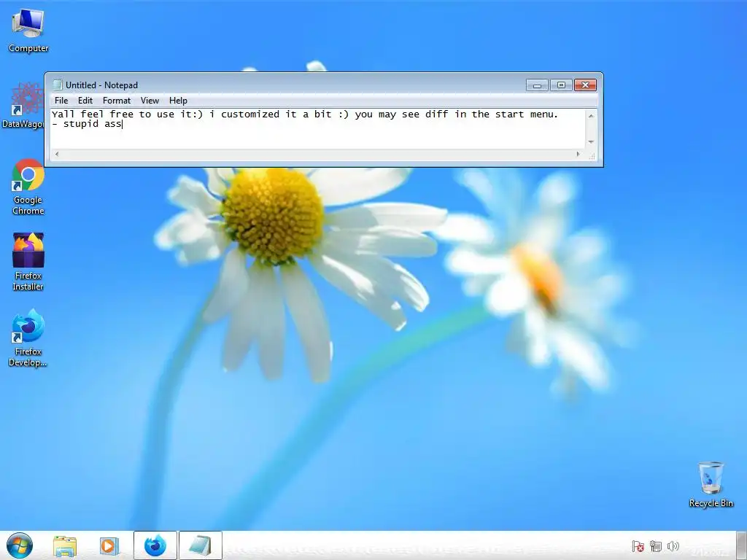
Task: Click the Notepad taskbar button
Action: pos(201,545)
